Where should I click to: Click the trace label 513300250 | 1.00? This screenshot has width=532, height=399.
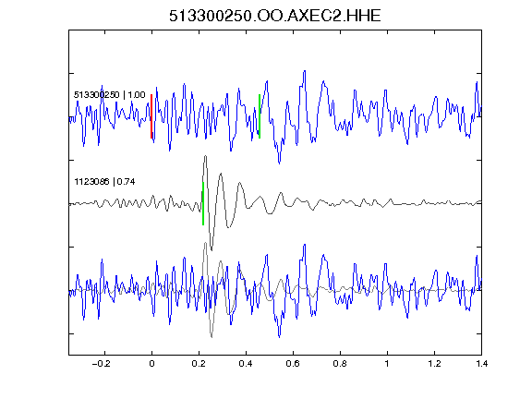click(110, 94)
